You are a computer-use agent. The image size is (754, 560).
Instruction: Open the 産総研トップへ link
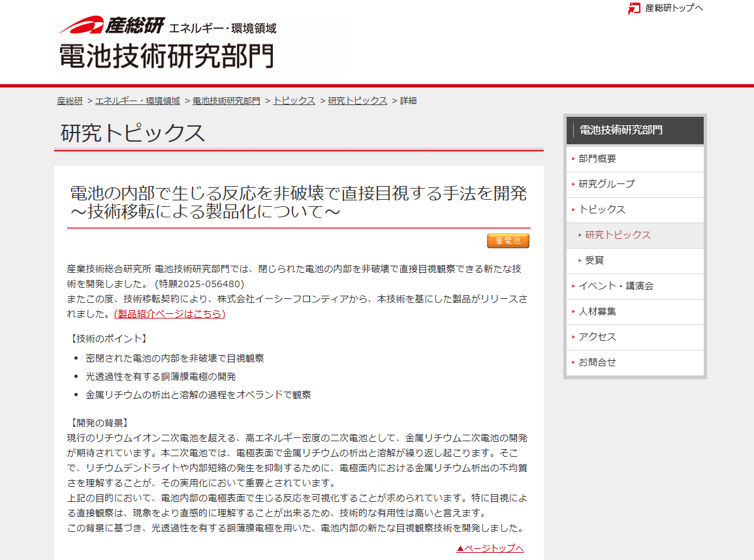pyautogui.click(x=674, y=8)
